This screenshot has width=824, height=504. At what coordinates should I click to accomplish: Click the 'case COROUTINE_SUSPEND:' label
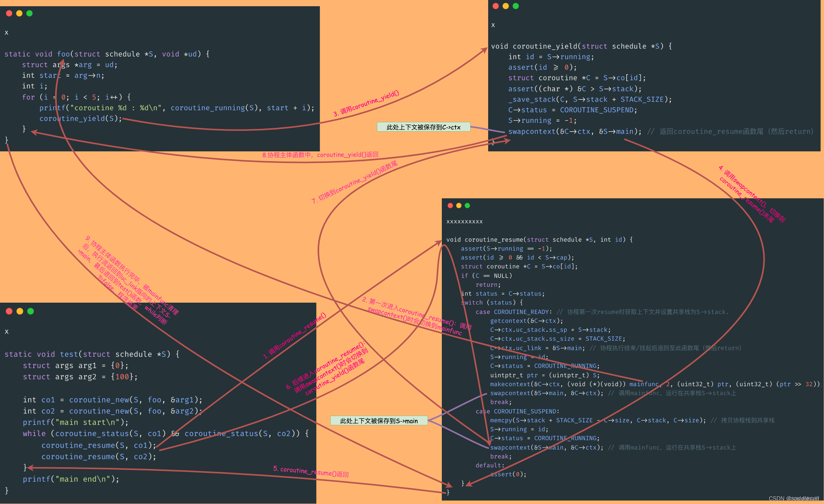coord(517,411)
